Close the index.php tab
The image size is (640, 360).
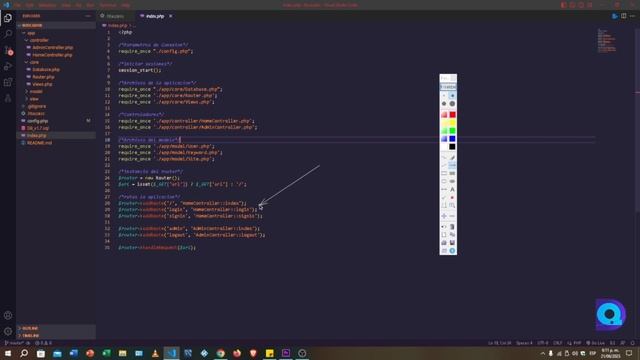(171, 16)
